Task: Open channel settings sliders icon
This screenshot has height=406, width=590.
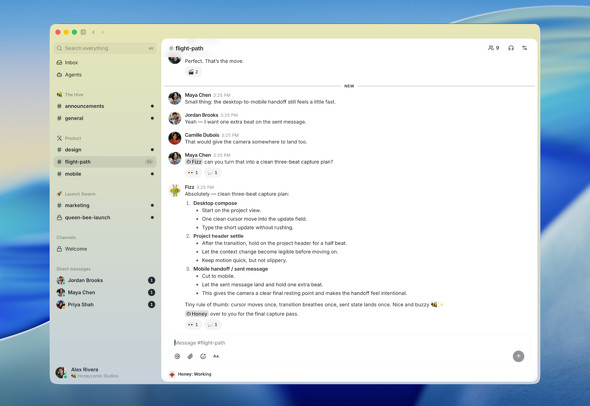Action: (525, 48)
